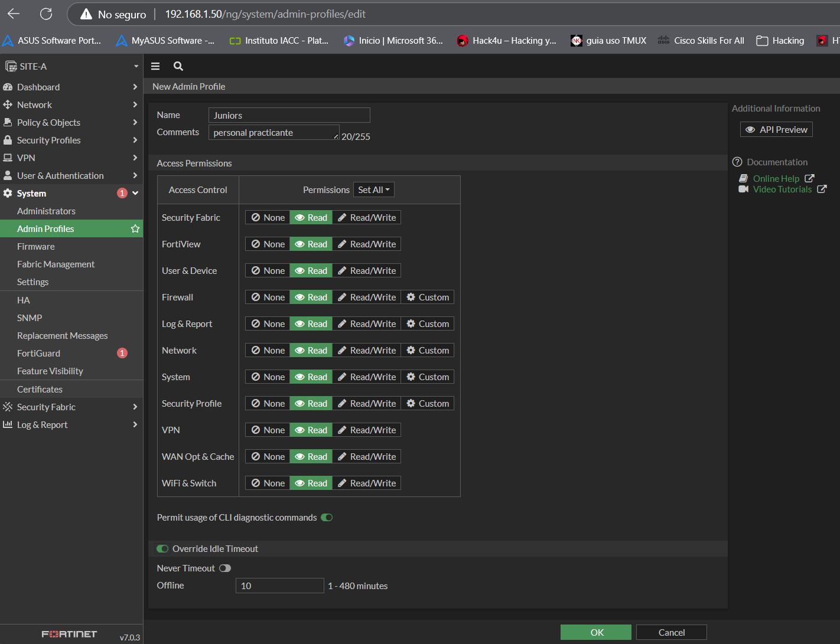
Task: Open the search magnifier icon
Action: click(x=178, y=66)
